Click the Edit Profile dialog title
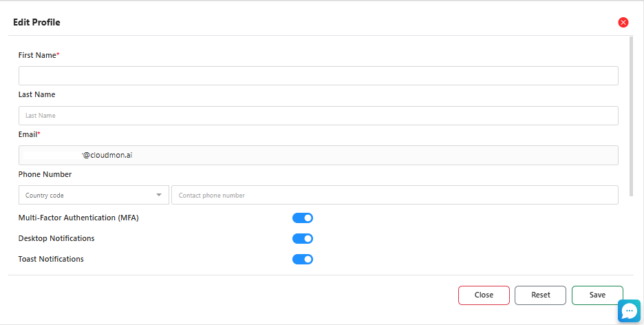Image resolution: width=644 pixels, height=325 pixels. click(36, 23)
